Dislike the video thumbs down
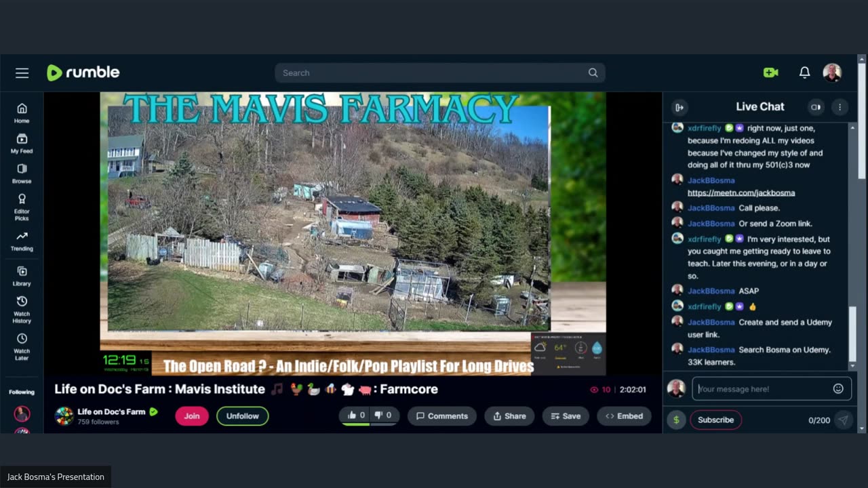Screen dimensions: 868x488 (383, 415)
